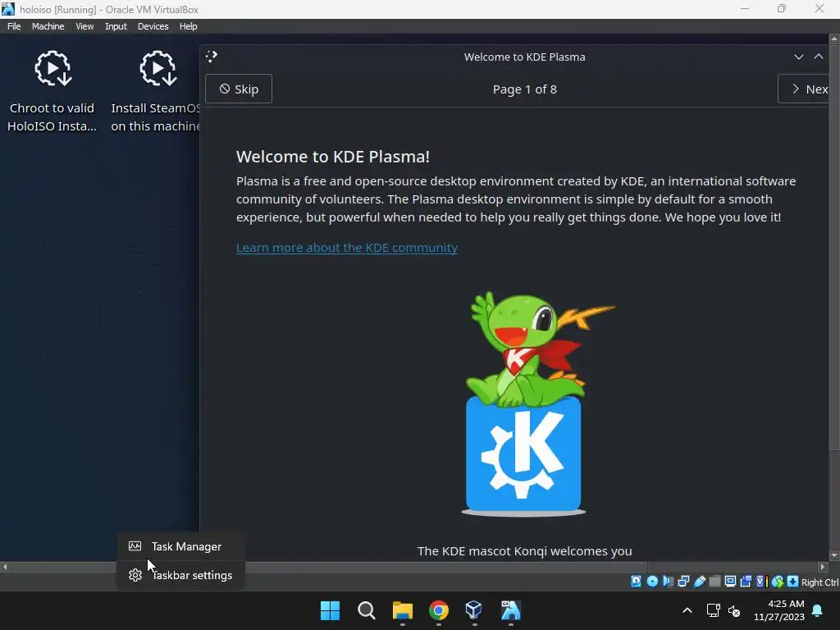This screenshot has width=840, height=630.
Task: Click the Plasma icon left of the Welcome title
Action: point(212,57)
